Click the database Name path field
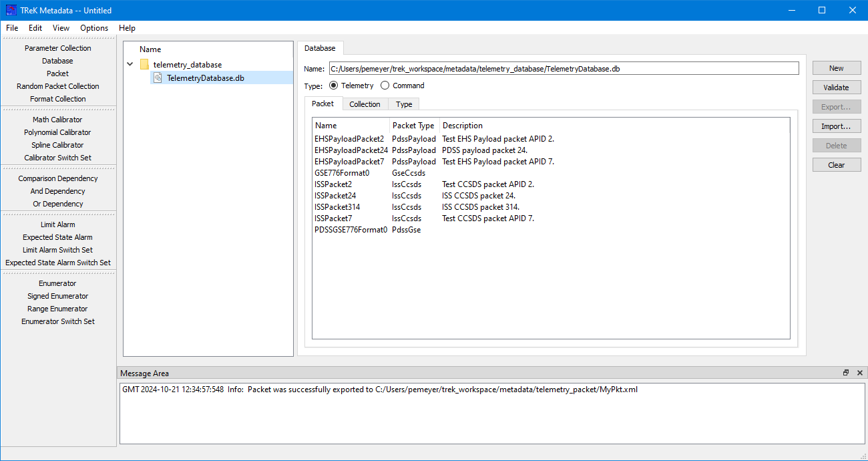868x461 pixels. click(563, 68)
